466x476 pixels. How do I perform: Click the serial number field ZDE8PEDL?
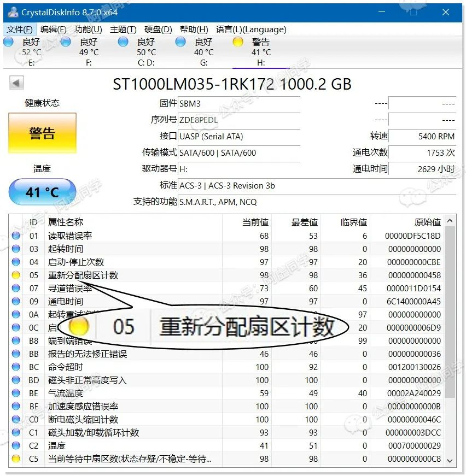(239, 120)
